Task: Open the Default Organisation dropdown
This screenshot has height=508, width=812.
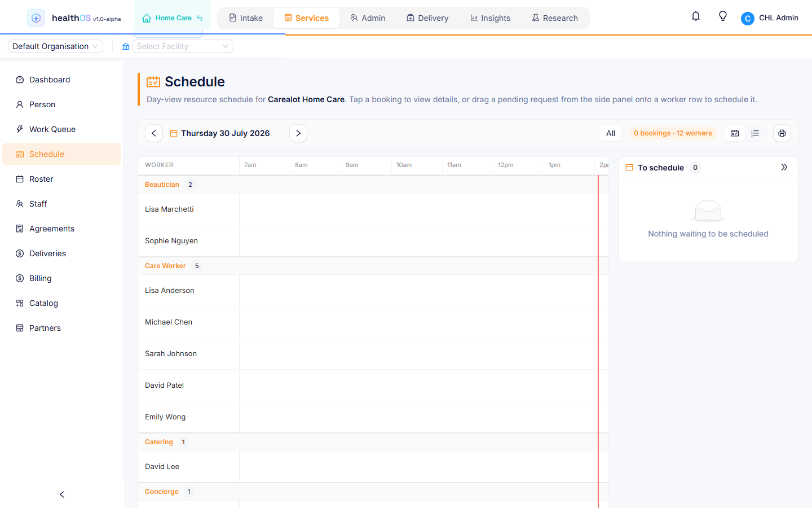Action: pyautogui.click(x=55, y=46)
